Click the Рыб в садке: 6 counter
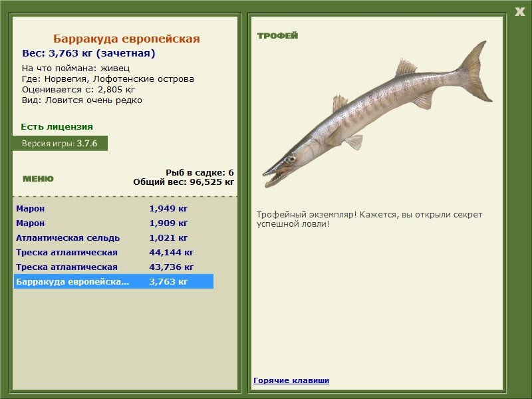The height and width of the screenshot is (399, 532). coord(199,172)
